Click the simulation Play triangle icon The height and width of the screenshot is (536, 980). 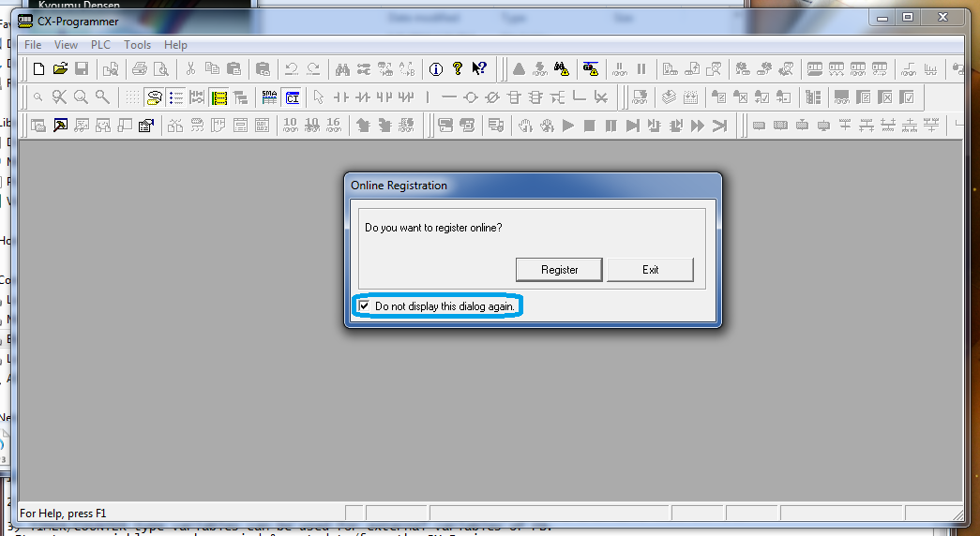tap(568, 126)
